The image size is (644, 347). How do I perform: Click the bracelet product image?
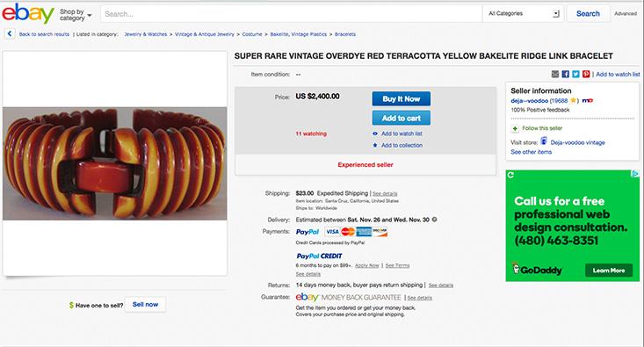coord(115,163)
